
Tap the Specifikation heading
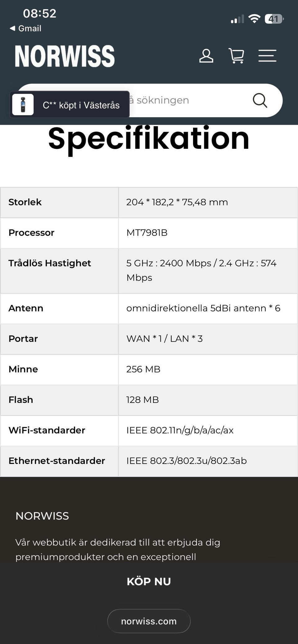pyautogui.click(x=149, y=139)
